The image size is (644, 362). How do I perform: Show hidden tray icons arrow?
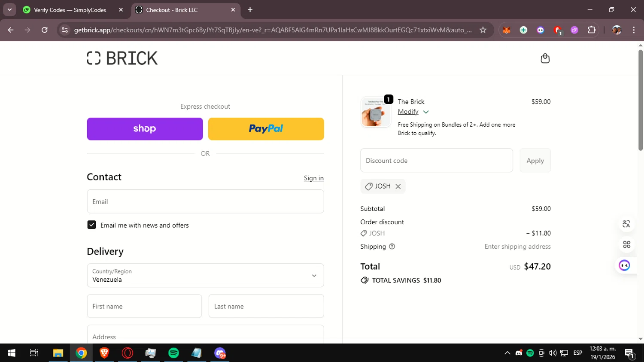[507, 353]
